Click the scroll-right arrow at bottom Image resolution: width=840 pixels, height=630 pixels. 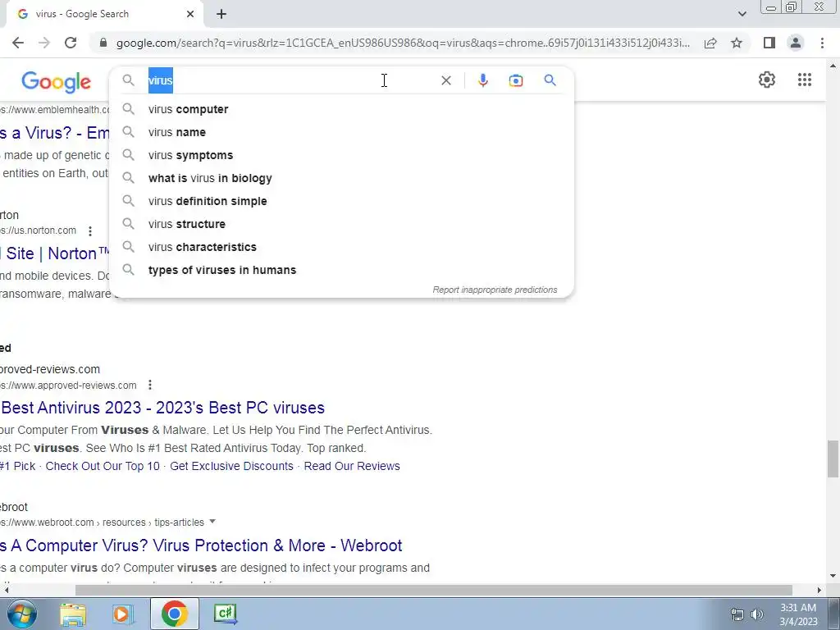coord(819,591)
